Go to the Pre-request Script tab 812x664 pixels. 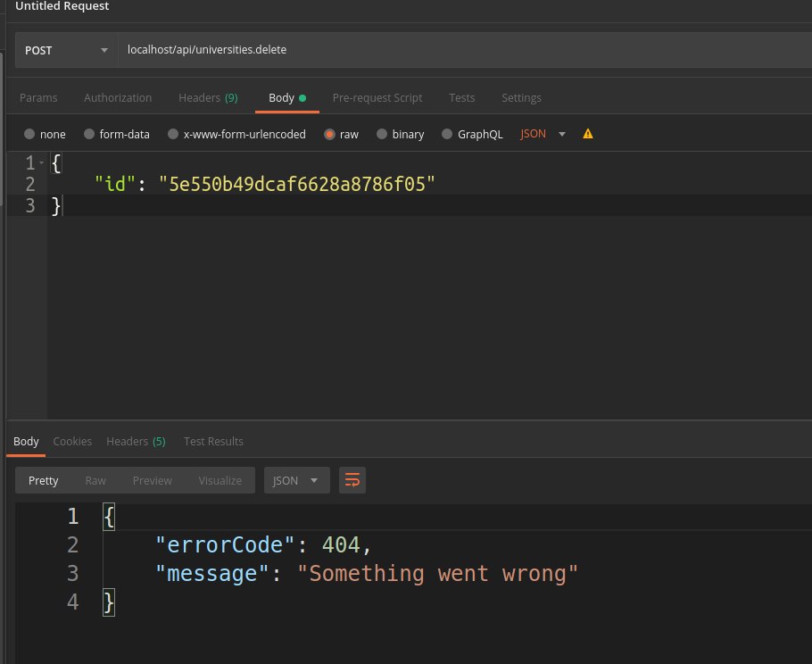click(377, 97)
